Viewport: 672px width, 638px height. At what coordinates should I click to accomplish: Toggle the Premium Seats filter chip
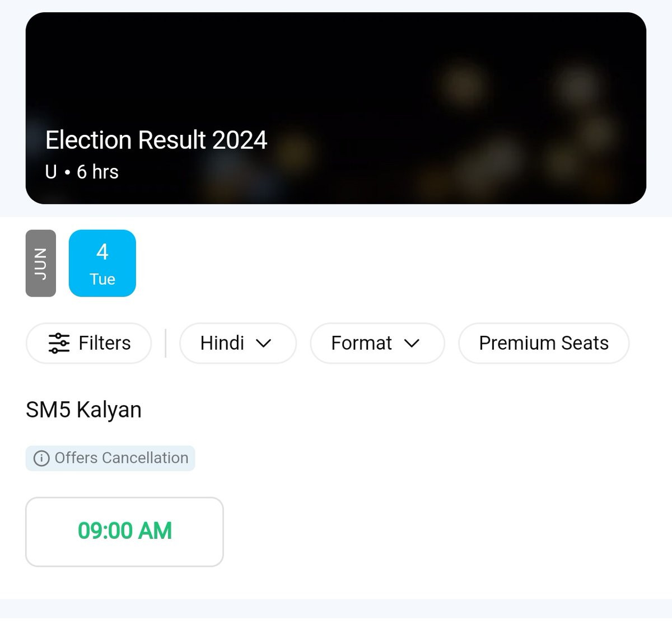coord(543,343)
